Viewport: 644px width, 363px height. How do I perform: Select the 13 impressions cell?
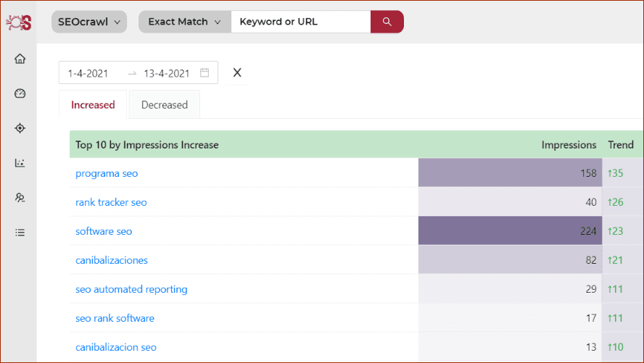tap(510, 347)
